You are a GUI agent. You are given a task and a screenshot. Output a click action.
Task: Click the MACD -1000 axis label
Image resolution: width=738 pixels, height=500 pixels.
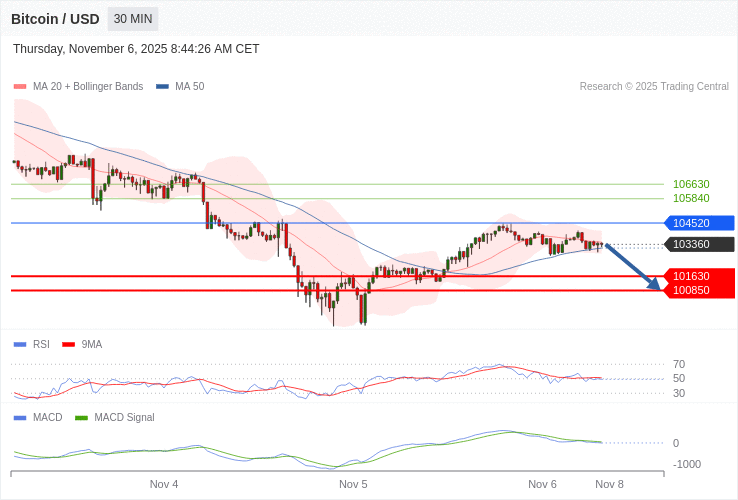tap(687, 464)
